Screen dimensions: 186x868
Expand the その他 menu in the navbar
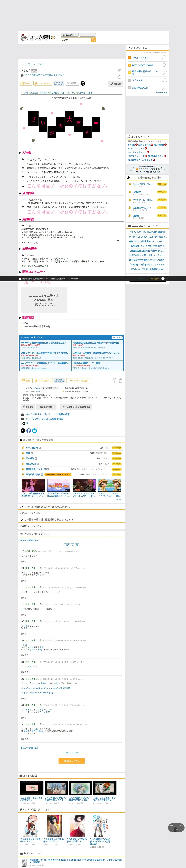pos(74,279)
